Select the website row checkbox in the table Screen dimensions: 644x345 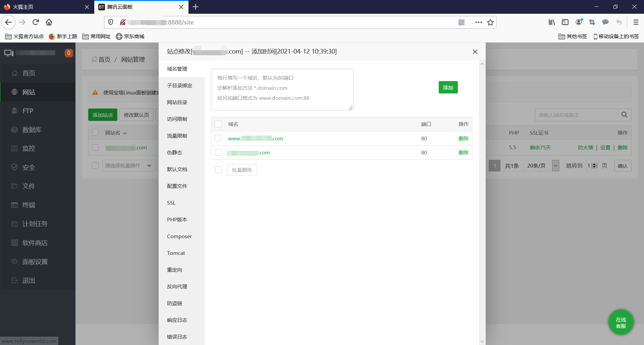[95, 147]
